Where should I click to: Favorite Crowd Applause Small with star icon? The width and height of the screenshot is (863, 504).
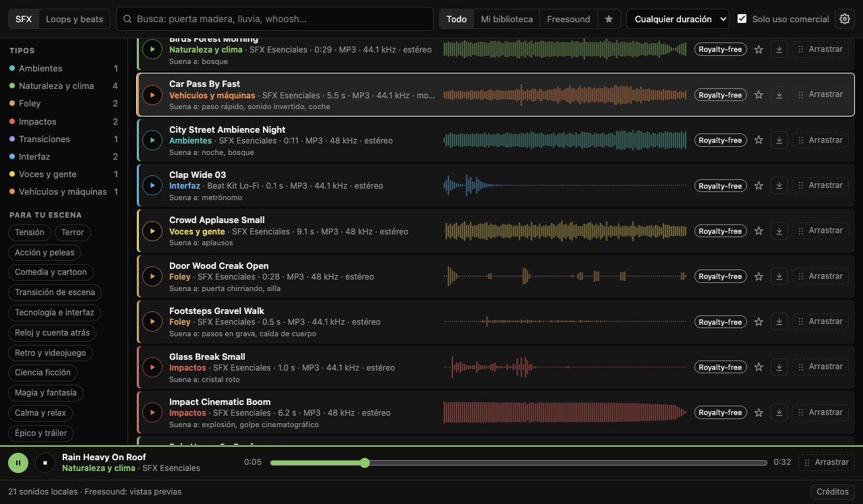[x=758, y=231]
